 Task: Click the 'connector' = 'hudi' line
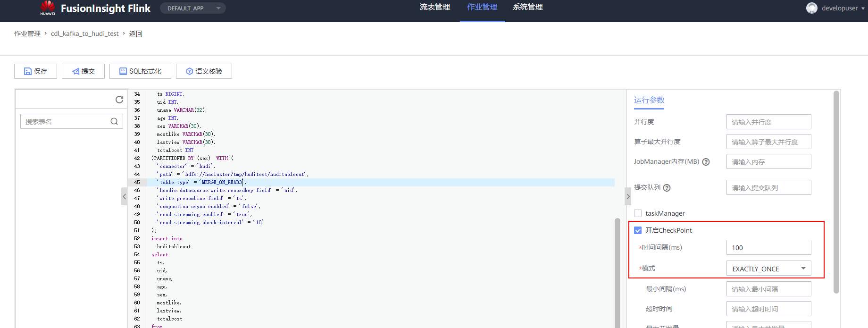[186, 166]
